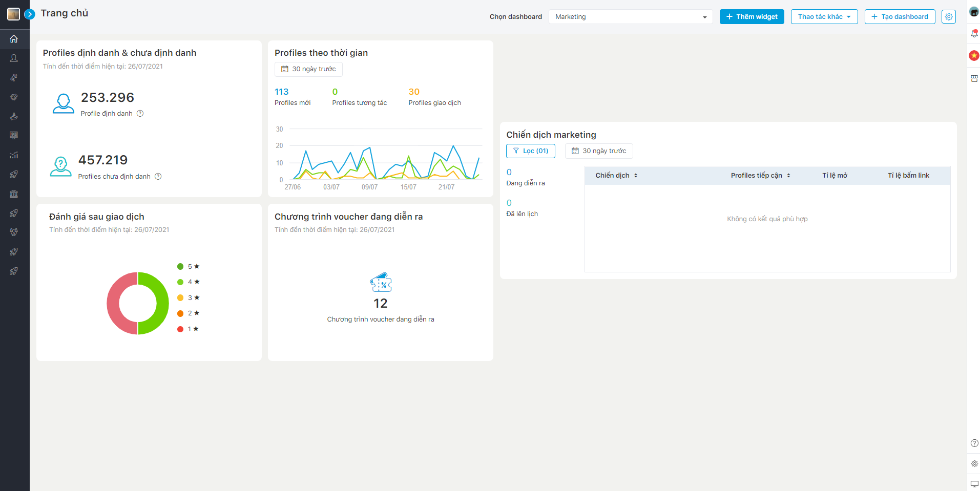The image size is (980, 491).
Task: Open the store icon in right rail
Action: click(x=974, y=78)
